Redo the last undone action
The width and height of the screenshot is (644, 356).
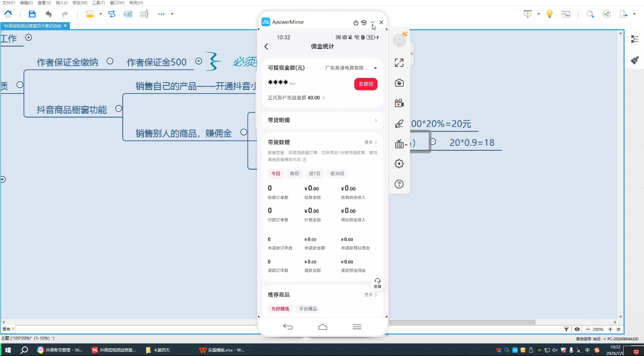click(x=65, y=14)
